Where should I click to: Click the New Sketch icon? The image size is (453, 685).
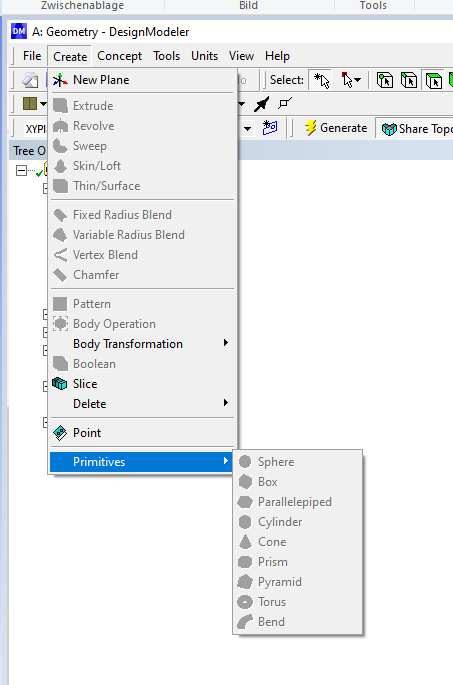pyautogui.click(x=270, y=128)
